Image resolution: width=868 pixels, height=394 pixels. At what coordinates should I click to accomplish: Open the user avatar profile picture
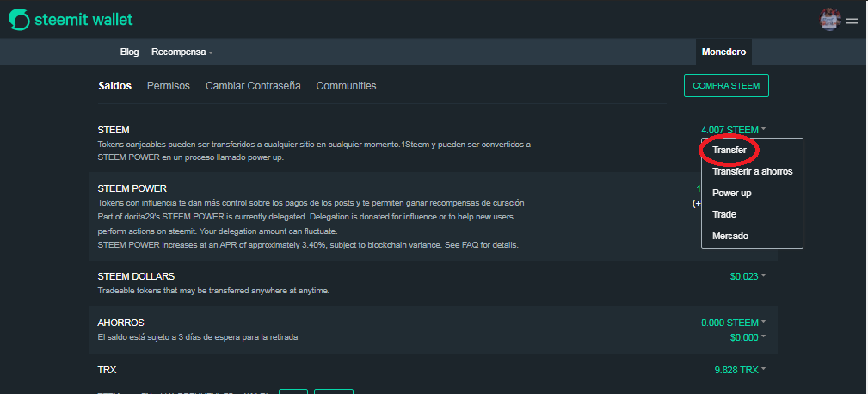(x=830, y=20)
